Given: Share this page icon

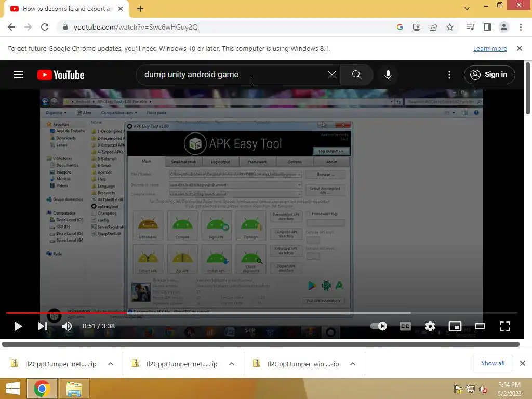Looking at the screenshot, I should 433,27.
